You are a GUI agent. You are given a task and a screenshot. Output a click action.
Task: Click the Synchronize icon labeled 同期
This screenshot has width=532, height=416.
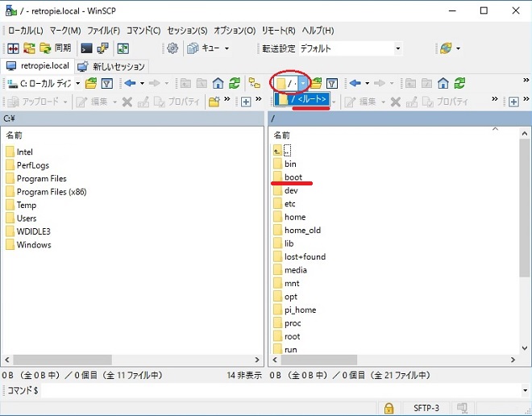56,48
